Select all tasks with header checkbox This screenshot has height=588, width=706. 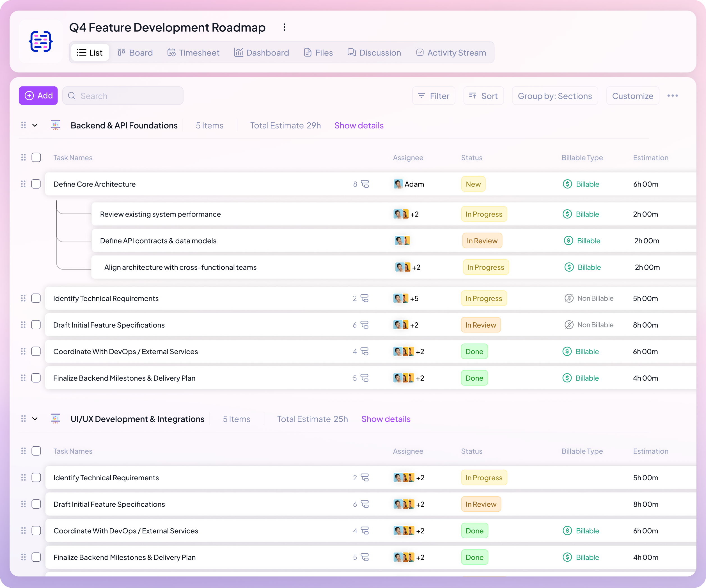pyautogui.click(x=36, y=157)
